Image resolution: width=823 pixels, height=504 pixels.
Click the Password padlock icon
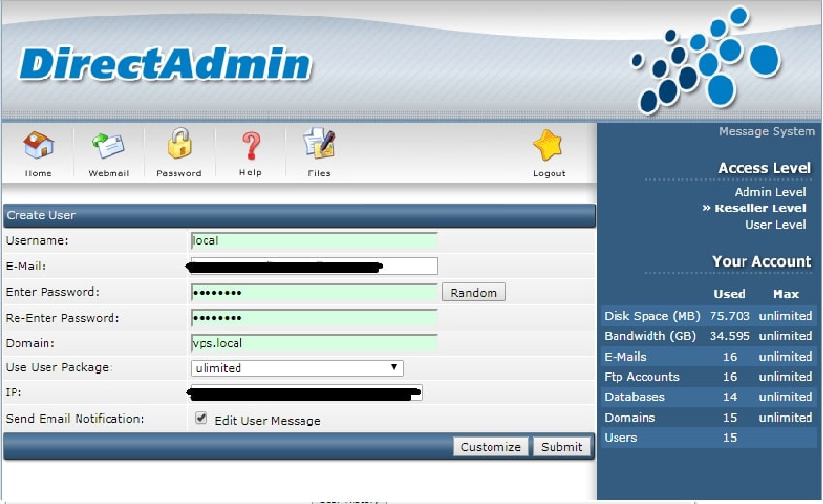(x=179, y=142)
